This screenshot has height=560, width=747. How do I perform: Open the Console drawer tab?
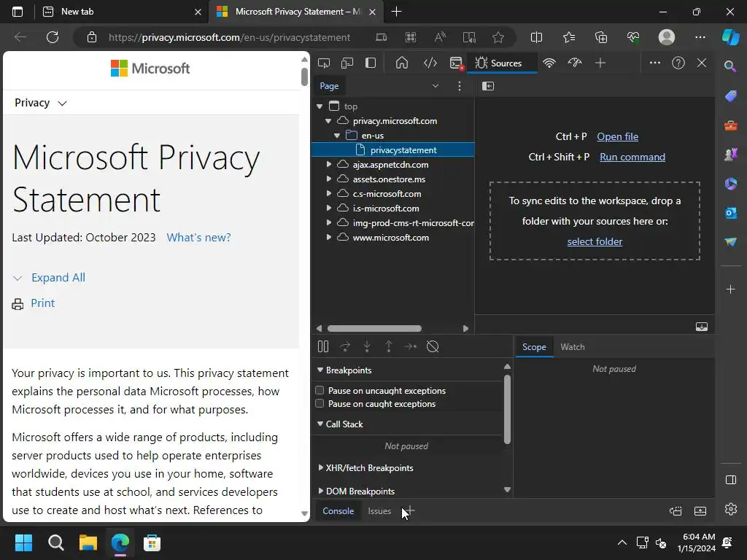point(338,511)
